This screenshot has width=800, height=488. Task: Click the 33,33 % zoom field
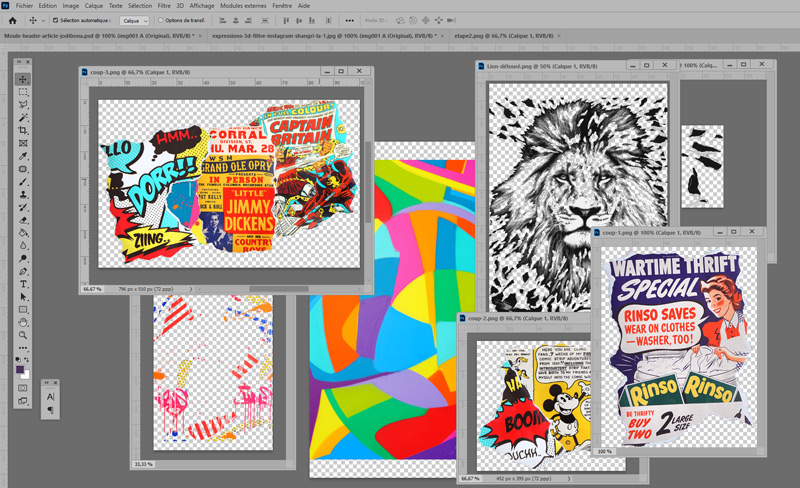pyautogui.click(x=143, y=465)
